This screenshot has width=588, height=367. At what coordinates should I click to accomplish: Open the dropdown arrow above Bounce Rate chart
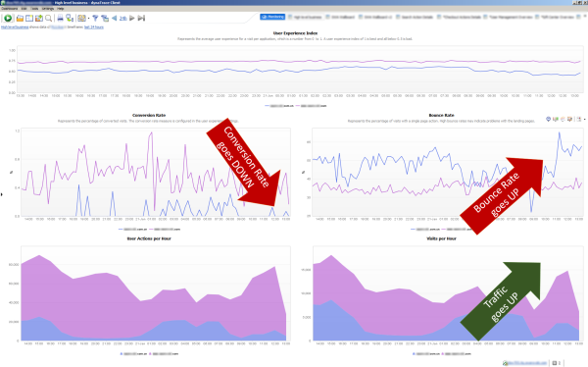pyautogui.click(x=585, y=120)
